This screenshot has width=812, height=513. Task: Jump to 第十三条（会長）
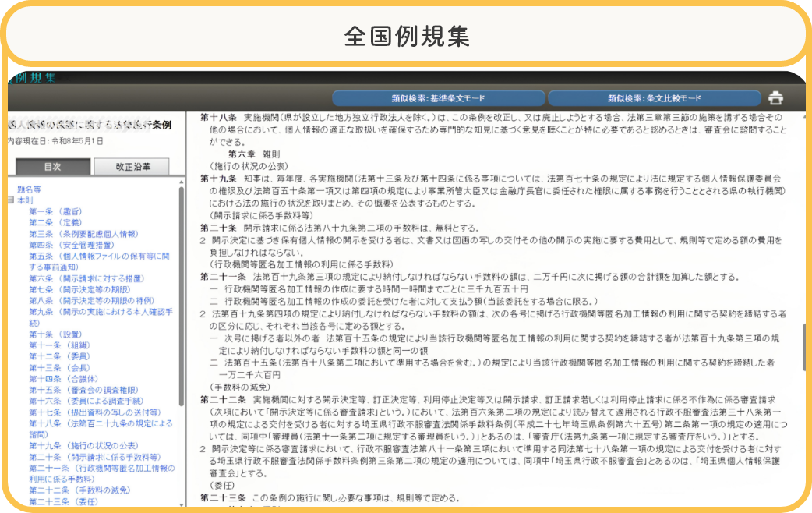59,368
